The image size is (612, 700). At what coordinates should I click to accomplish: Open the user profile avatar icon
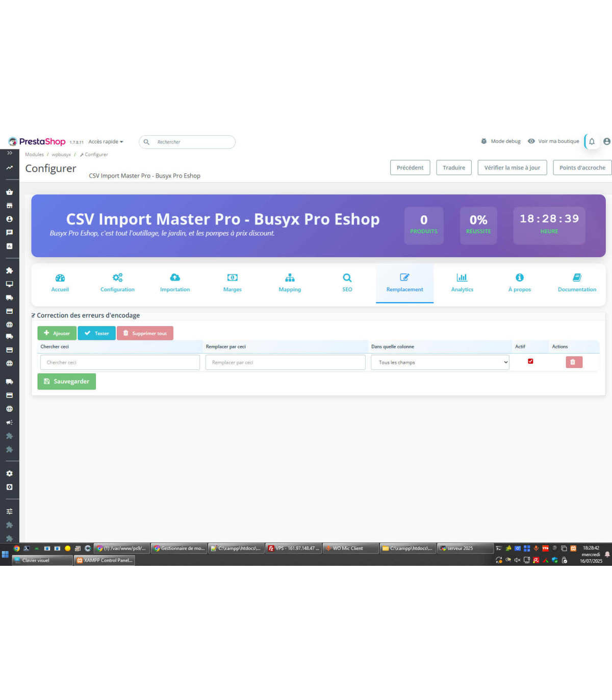(x=606, y=141)
